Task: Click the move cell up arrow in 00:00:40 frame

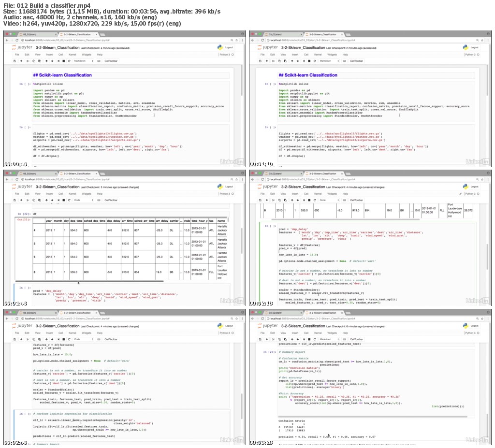Action: [46, 61]
